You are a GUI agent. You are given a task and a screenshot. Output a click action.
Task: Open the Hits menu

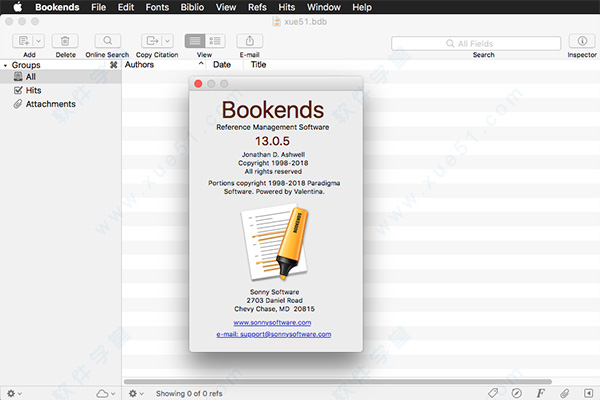click(287, 7)
